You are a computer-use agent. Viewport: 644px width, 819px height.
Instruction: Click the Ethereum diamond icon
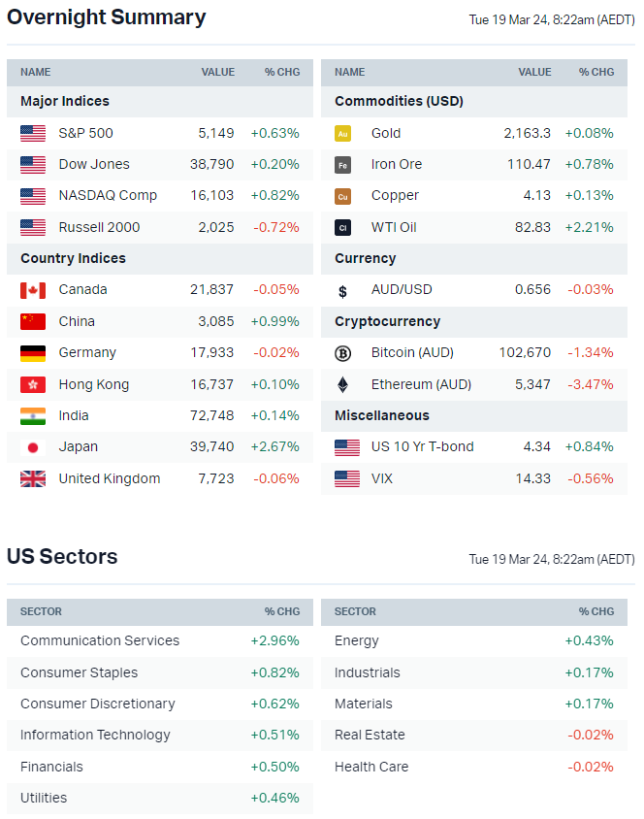tap(342, 384)
